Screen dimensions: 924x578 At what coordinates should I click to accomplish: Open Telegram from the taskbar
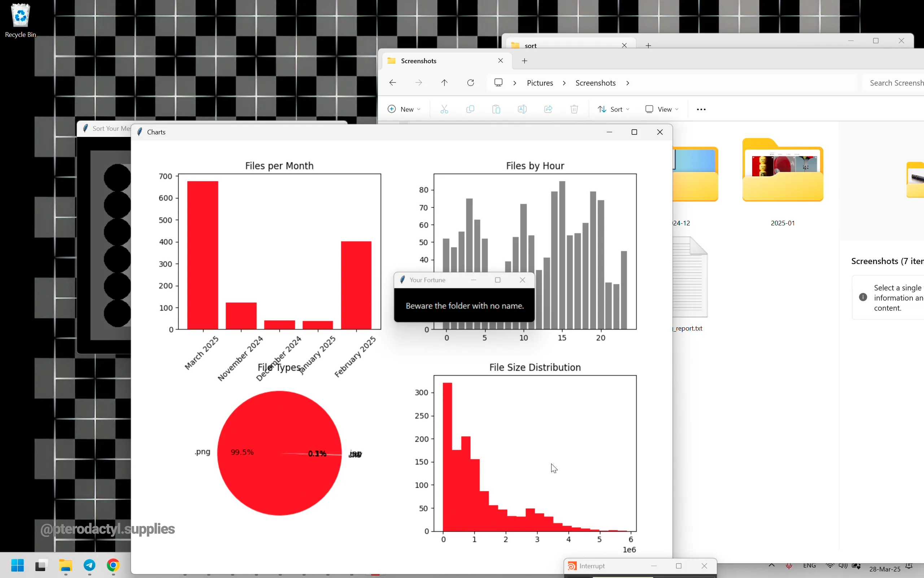click(x=90, y=565)
